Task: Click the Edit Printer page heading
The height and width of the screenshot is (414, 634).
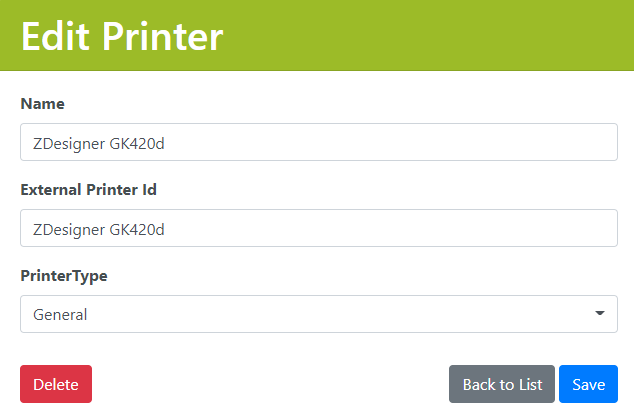Action: (122, 36)
